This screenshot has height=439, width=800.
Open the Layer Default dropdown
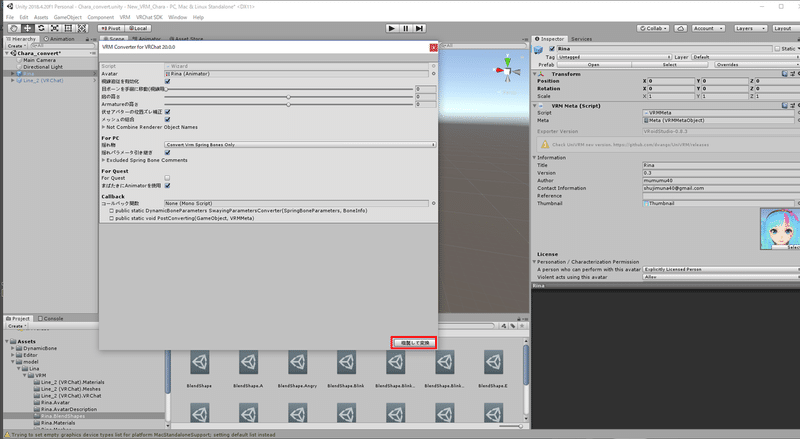tap(745, 57)
